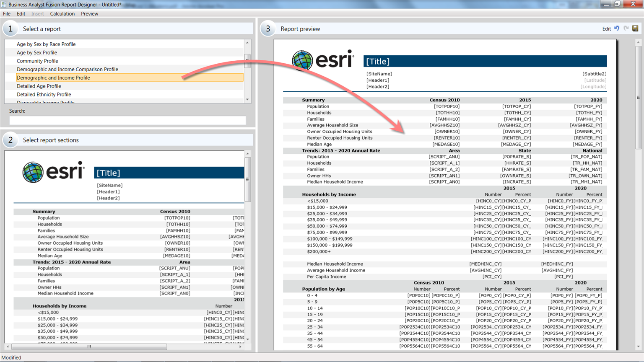The height and width of the screenshot is (362, 644).
Task: Click the app icon in title bar
Action: tap(4, 5)
